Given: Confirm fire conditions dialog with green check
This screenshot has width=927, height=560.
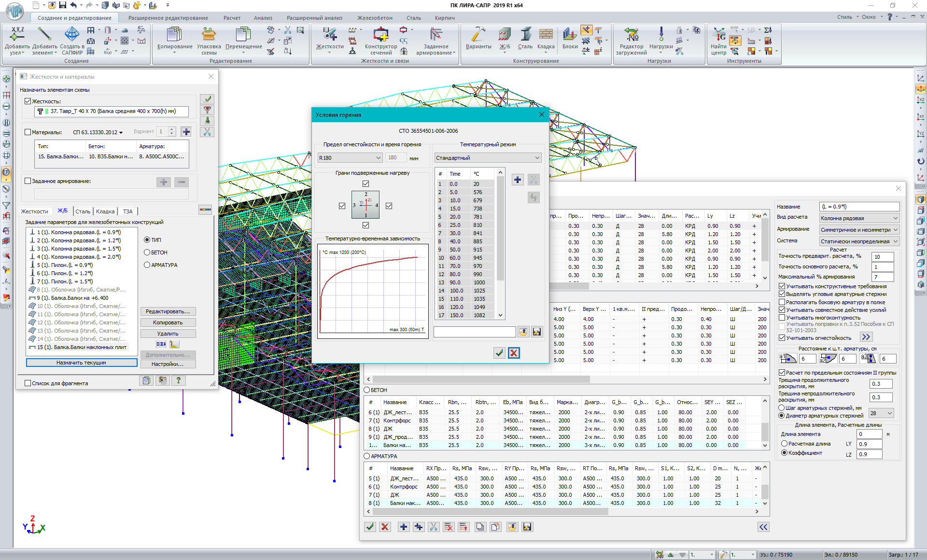Looking at the screenshot, I should tap(499, 353).
